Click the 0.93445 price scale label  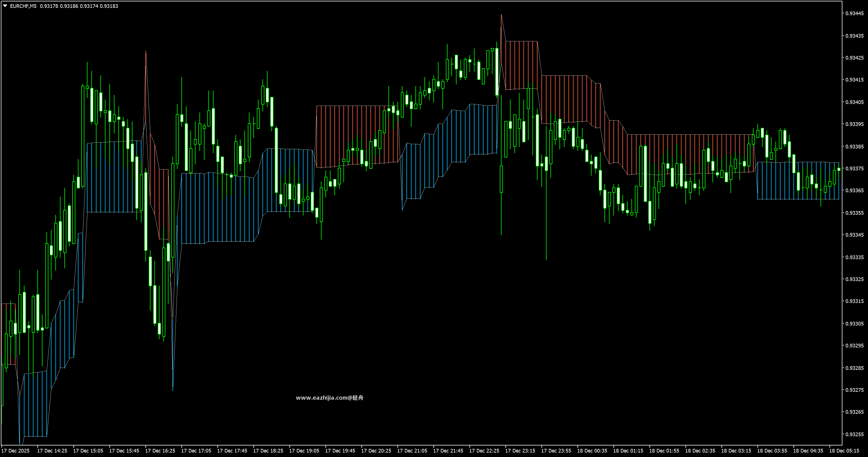pos(854,13)
